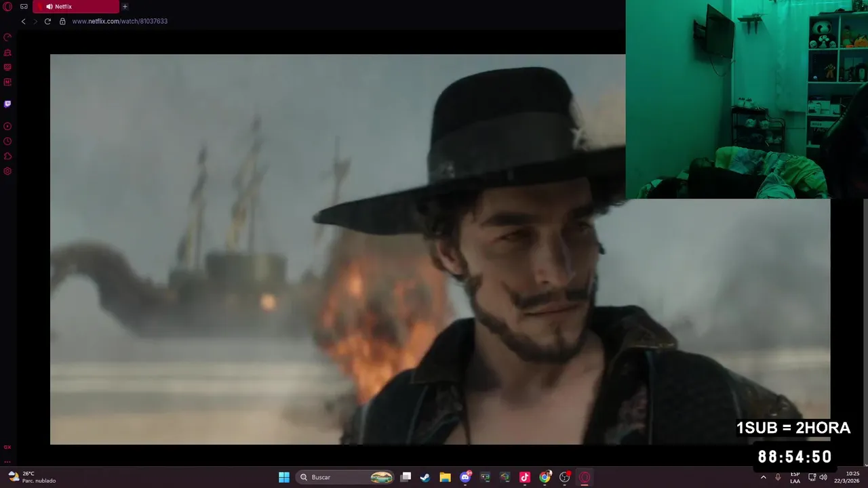Open Google Chrome from taskbar
This screenshot has height=488, width=868.
click(545, 477)
